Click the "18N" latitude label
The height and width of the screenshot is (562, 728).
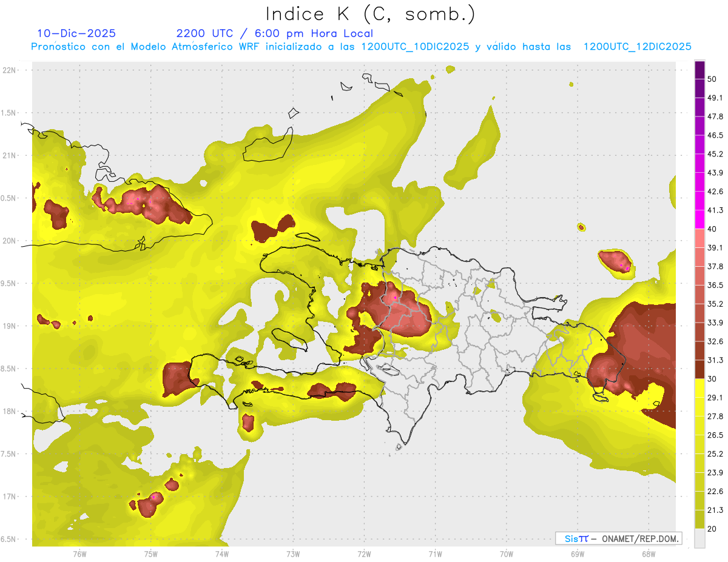[x=10, y=411]
